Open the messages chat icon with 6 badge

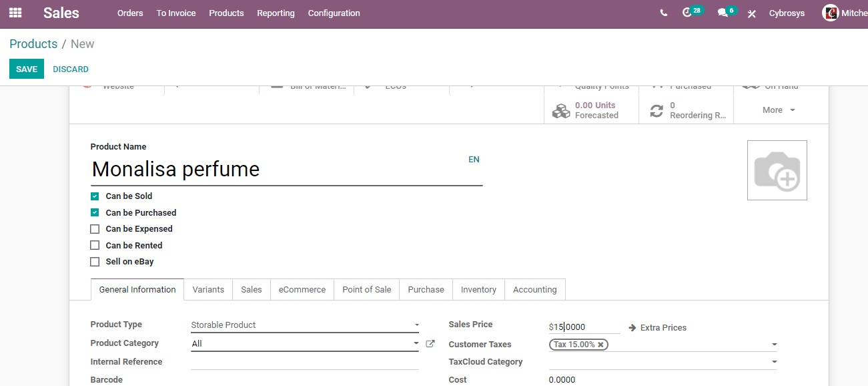click(727, 12)
